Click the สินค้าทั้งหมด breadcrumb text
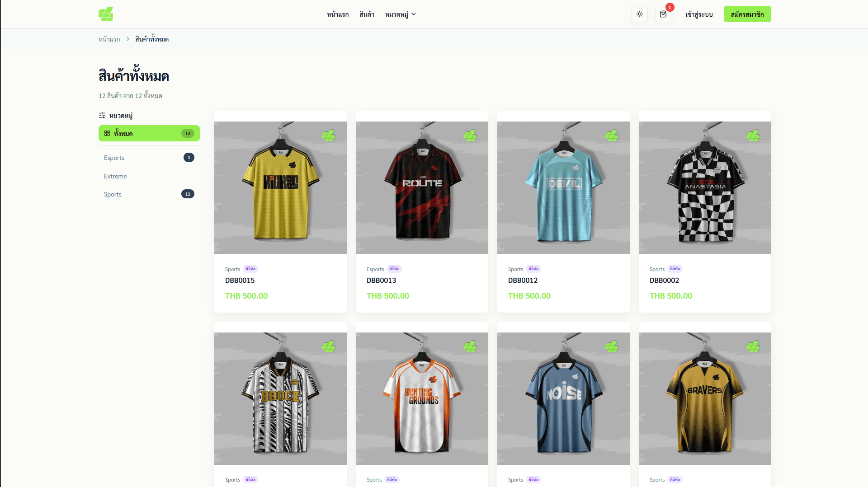Screen dimensions: 868x487 click(152, 39)
